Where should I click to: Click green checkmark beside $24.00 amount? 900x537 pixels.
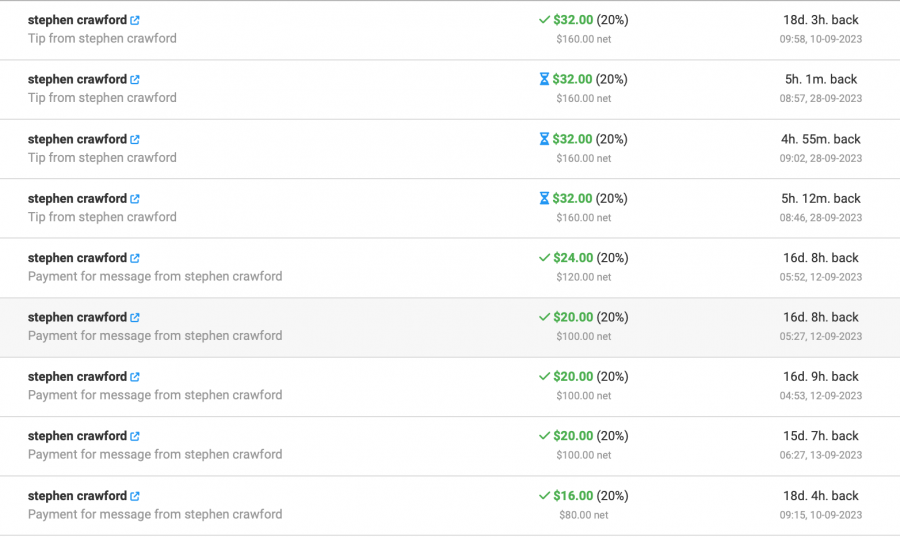pos(545,258)
